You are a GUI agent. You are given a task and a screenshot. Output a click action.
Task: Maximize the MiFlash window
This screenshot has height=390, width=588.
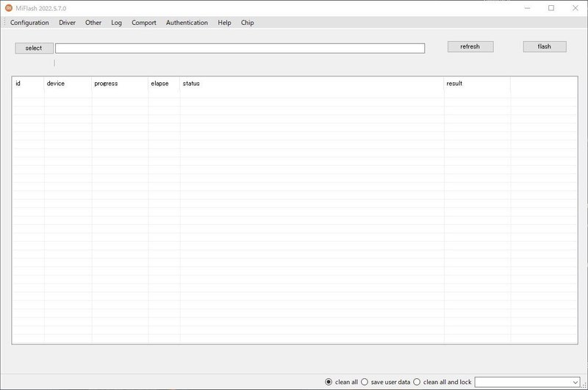pyautogui.click(x=551, y=8)
